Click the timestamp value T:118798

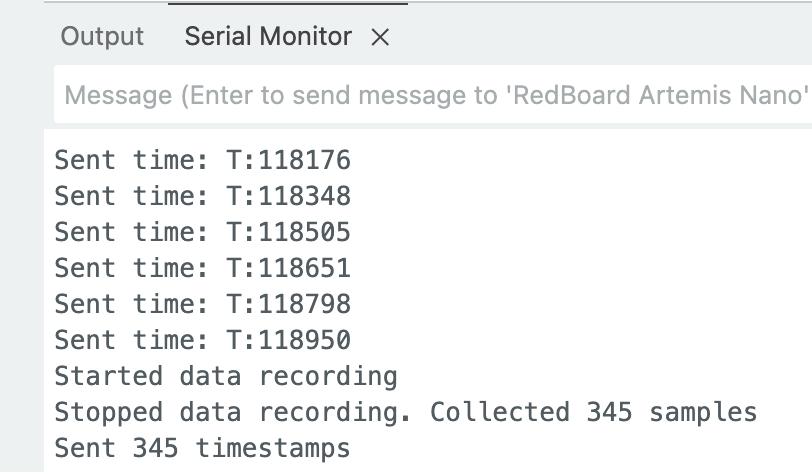[x=289, y=304]
